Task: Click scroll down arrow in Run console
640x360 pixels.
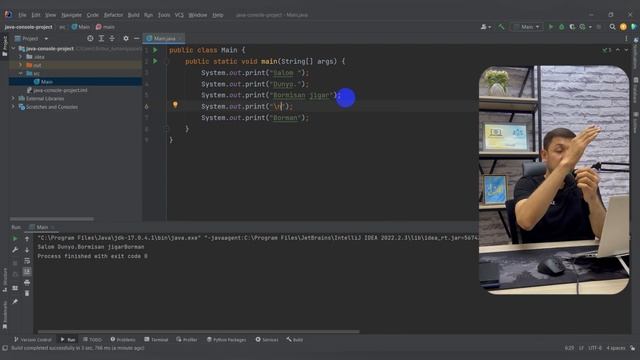Action: (x=27, y=249)
